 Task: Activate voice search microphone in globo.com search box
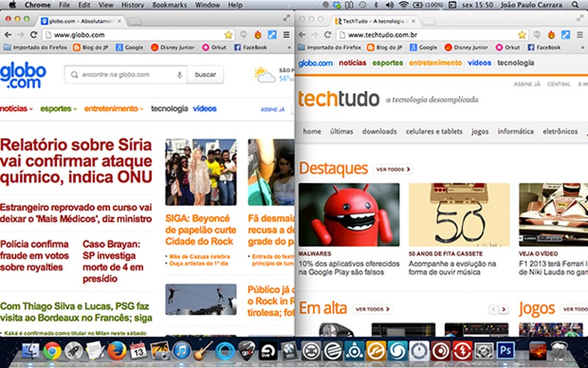click(179, 74)
